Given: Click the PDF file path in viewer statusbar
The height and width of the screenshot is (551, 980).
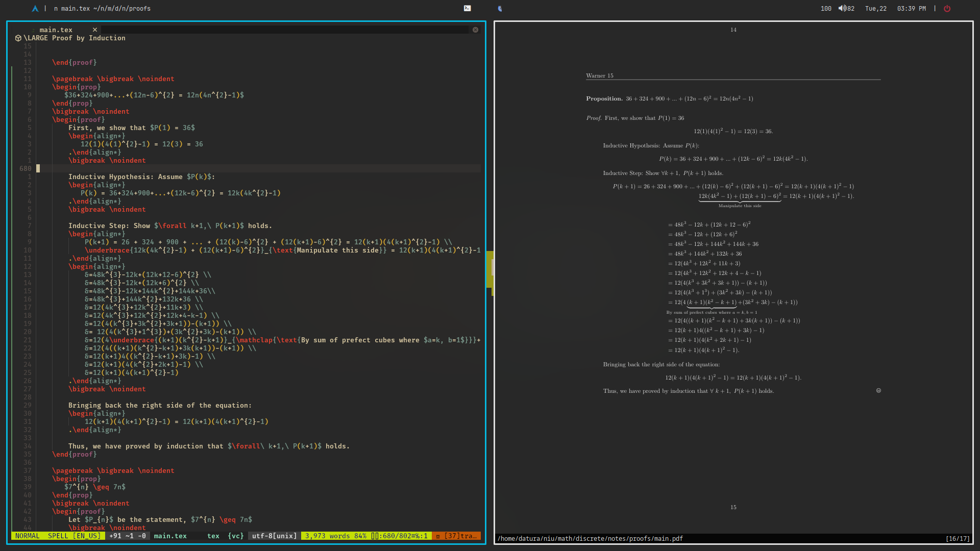Looking at the screenshot, I should [590, 538].
